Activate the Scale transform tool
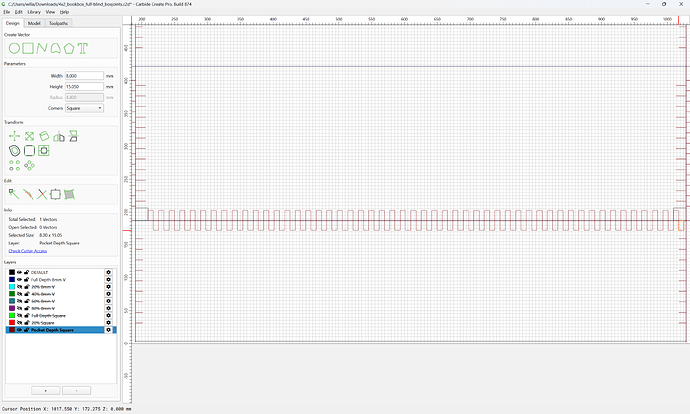The image size is (690, 414). 29,136
